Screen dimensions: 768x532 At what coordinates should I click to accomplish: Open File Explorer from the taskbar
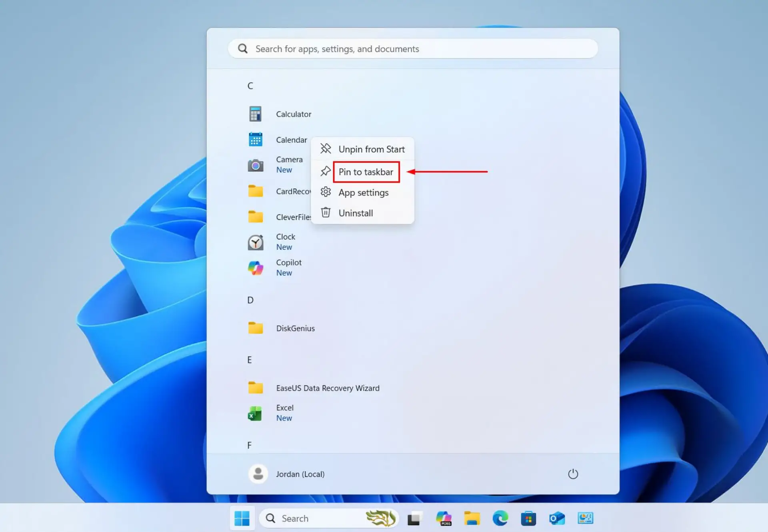(x=472, y=518)
